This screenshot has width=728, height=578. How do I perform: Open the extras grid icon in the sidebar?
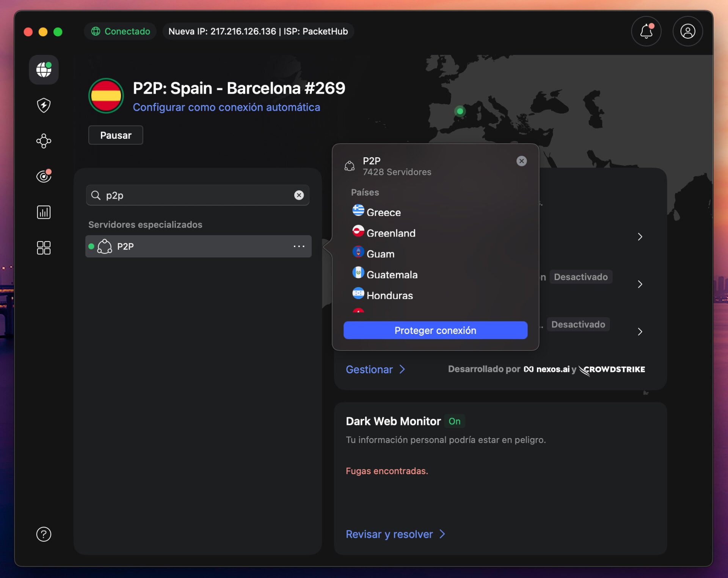(43, 247)
